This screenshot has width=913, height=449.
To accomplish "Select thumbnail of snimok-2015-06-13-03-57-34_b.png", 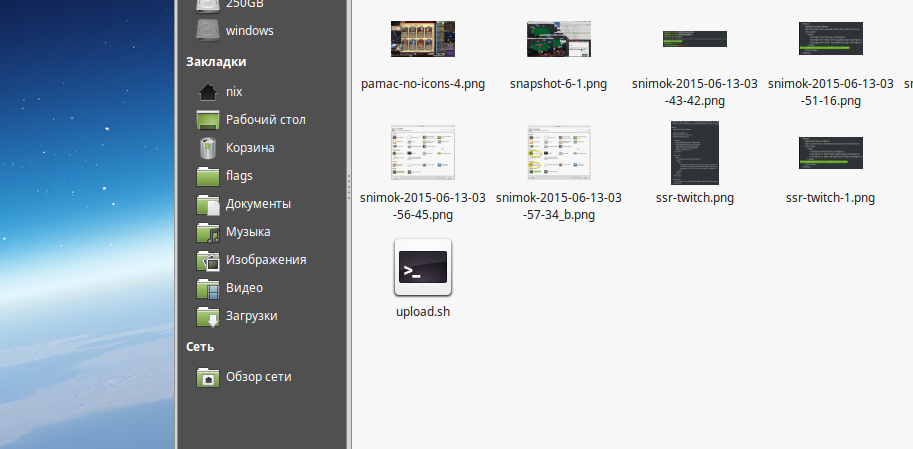I will click(x=559, y=153).
